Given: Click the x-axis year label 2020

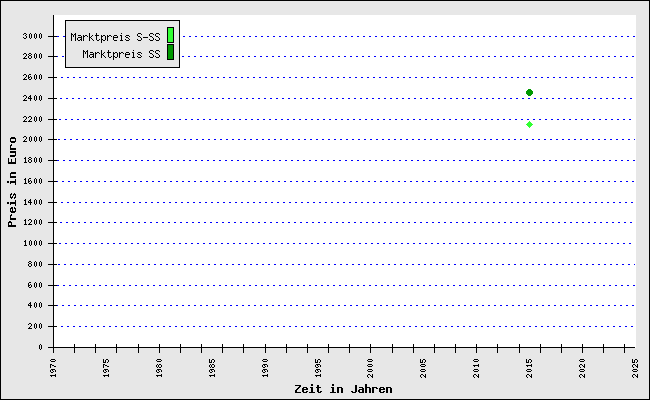Looking at the screenshot, I should coord(582,368).
